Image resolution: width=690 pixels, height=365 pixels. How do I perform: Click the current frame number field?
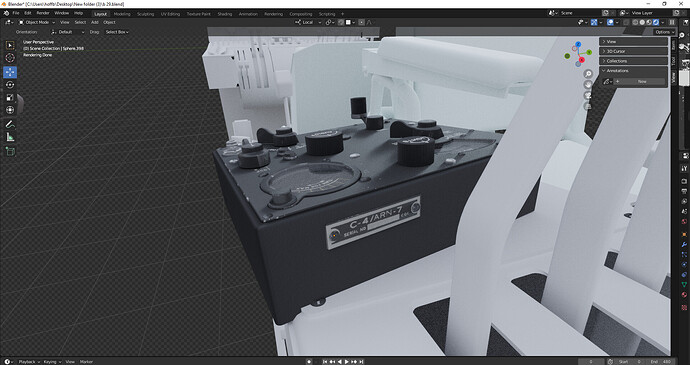(x=591, y=361)
